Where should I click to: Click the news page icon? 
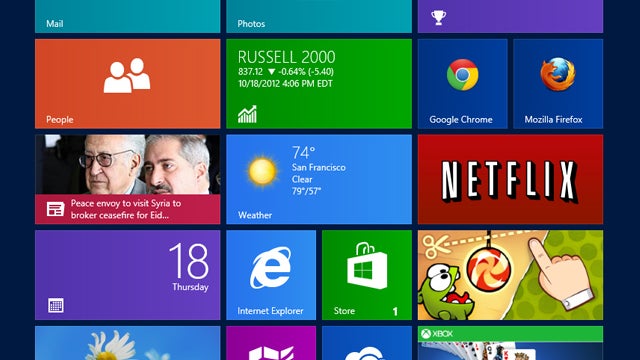click(55, 209)
